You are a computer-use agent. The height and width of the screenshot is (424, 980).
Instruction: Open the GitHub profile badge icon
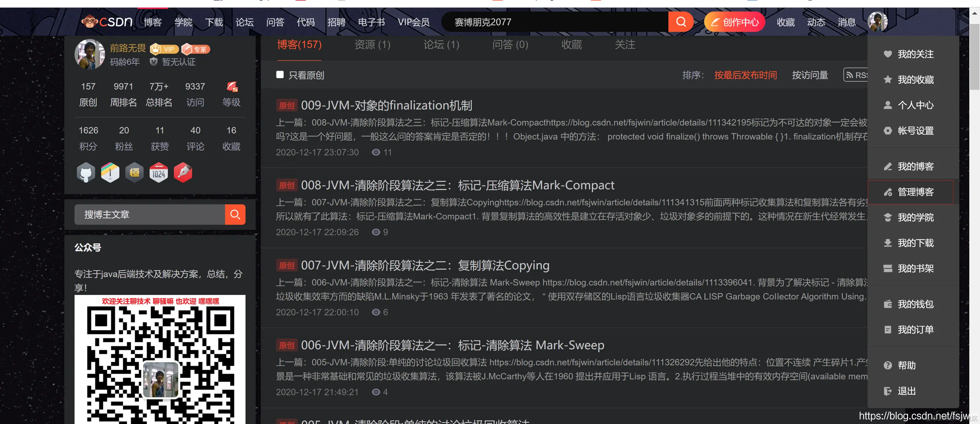[x=86, y=172]
